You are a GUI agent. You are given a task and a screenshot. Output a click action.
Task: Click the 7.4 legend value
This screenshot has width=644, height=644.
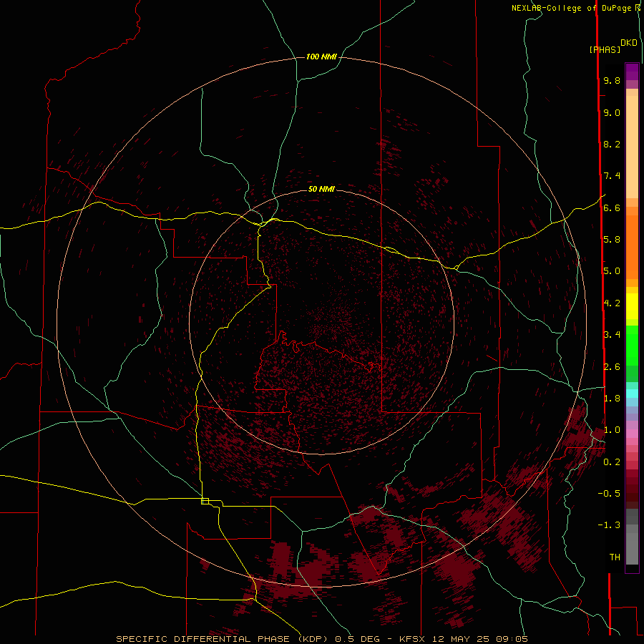click(x=612, y=176)
